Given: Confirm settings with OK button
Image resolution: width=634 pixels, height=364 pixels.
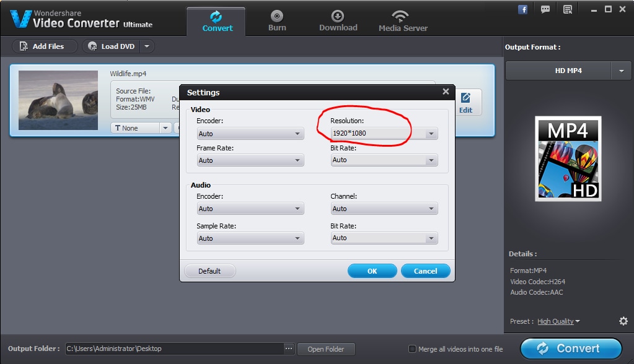Looking at the screenshot, I should 372,271.
